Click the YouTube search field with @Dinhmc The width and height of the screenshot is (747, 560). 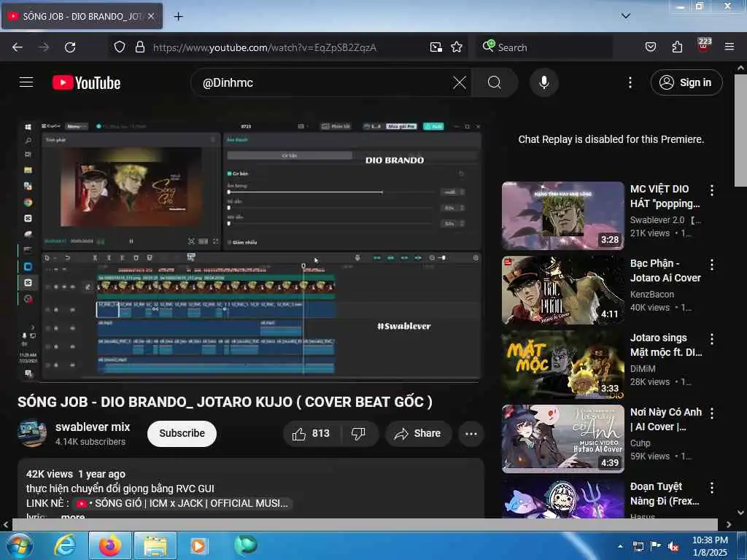pos(324,83)
